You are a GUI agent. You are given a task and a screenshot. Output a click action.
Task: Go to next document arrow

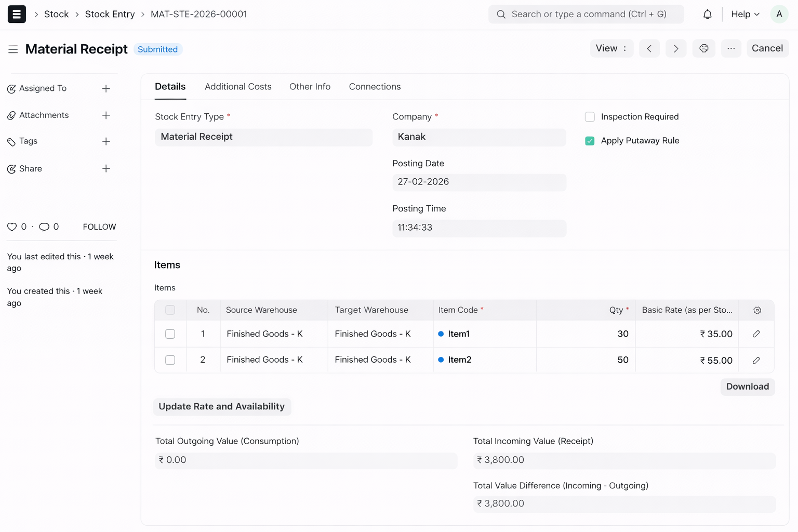pos(676,48)
